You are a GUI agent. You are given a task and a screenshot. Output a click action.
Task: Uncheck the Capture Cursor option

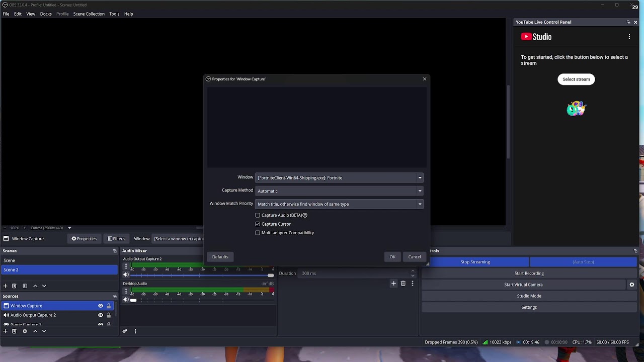pyautogui.click(x=258, y=224)
